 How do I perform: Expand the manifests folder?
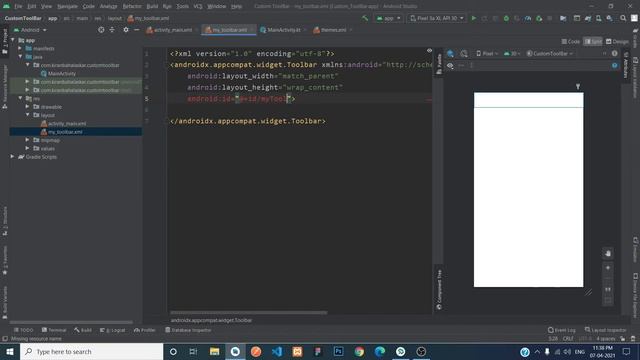pos(20,48)
